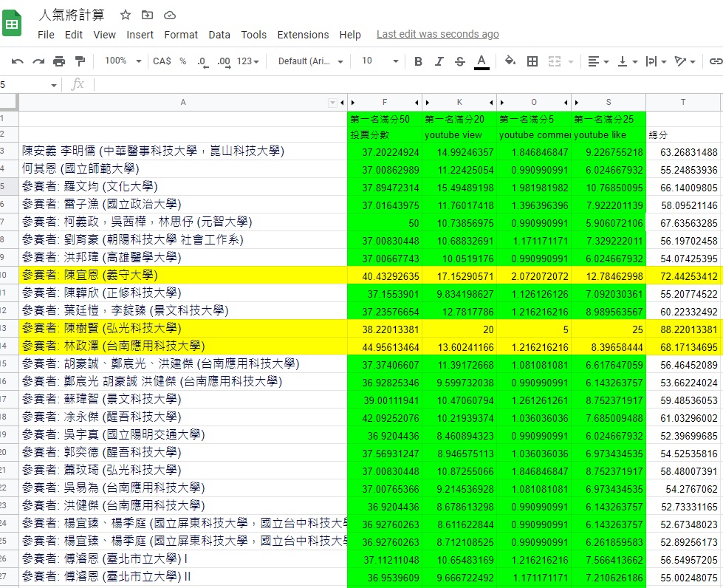Viewport: 723px width, 588px height.
Task: Select cell 何其恩 (國立師範大學)
Action: (183, 169)
